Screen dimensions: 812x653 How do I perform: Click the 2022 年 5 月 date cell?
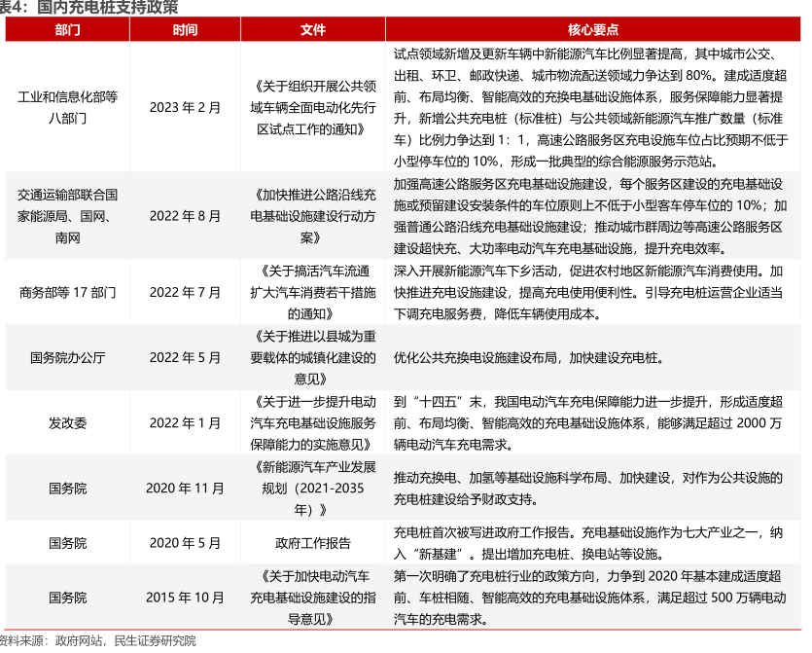pyautogui.click(x=185, y=357)
